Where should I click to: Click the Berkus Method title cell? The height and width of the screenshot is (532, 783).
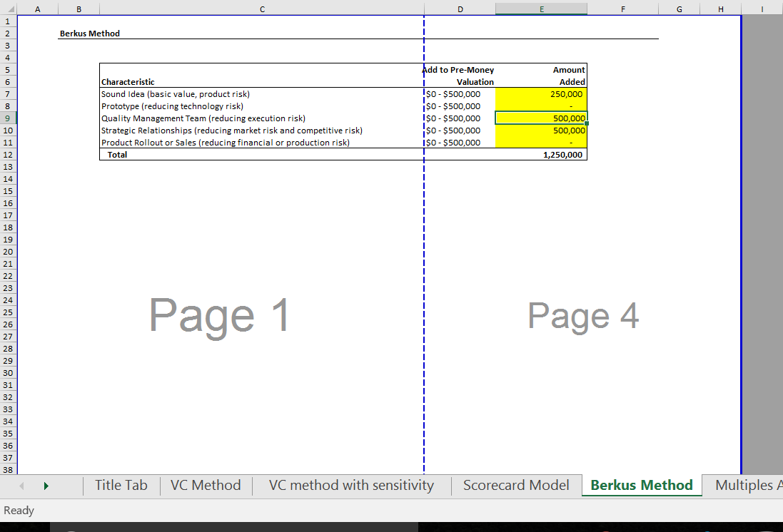tap(90, 34)
